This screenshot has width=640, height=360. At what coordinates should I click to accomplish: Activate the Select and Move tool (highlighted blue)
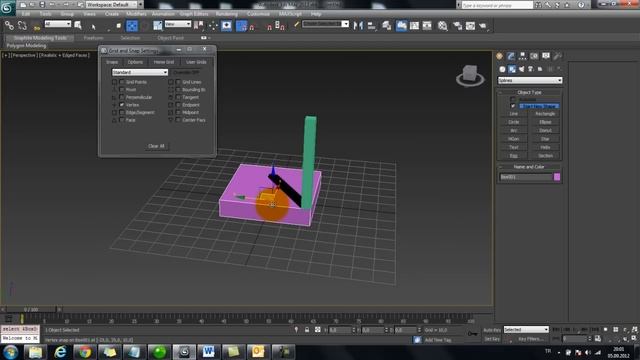pos(132,26)
